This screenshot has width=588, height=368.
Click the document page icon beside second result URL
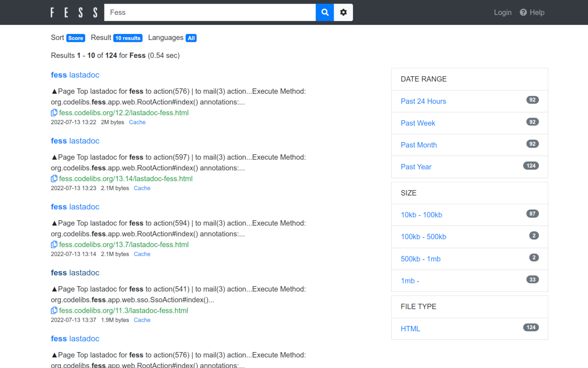click(x=54, y=178)
